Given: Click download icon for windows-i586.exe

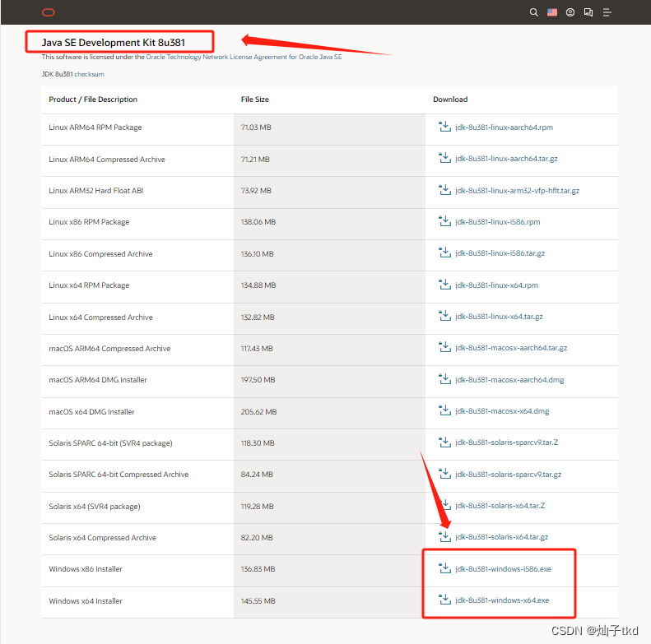Looking at the screenshot, I should pos(444,568).
